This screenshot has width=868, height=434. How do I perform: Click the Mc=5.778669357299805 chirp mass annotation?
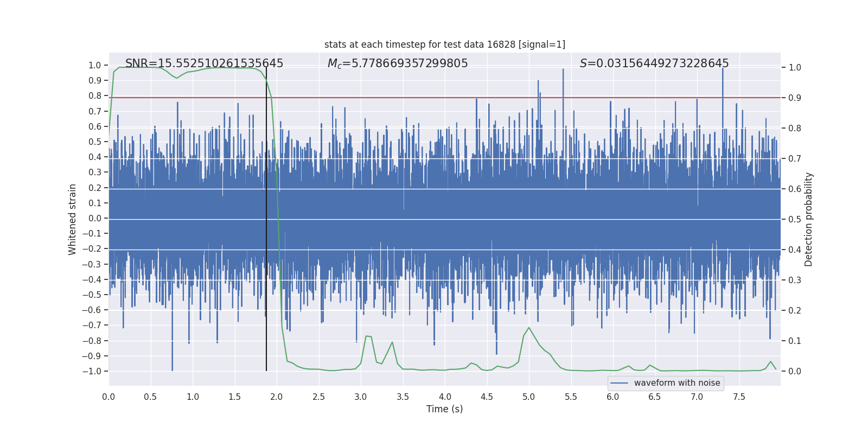click(398, 63)
